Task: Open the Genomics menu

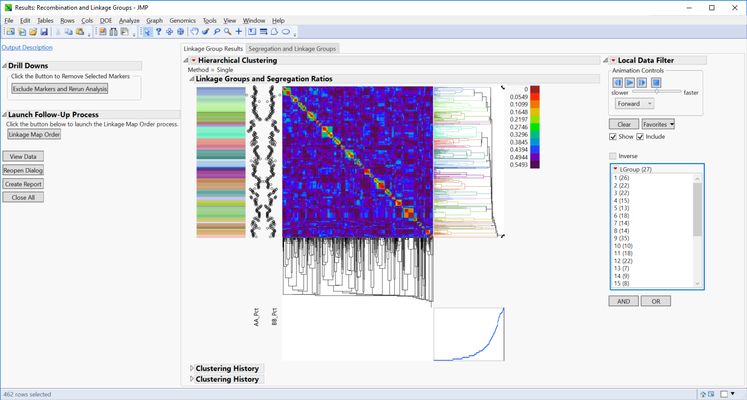Action: tap(182, 20)
